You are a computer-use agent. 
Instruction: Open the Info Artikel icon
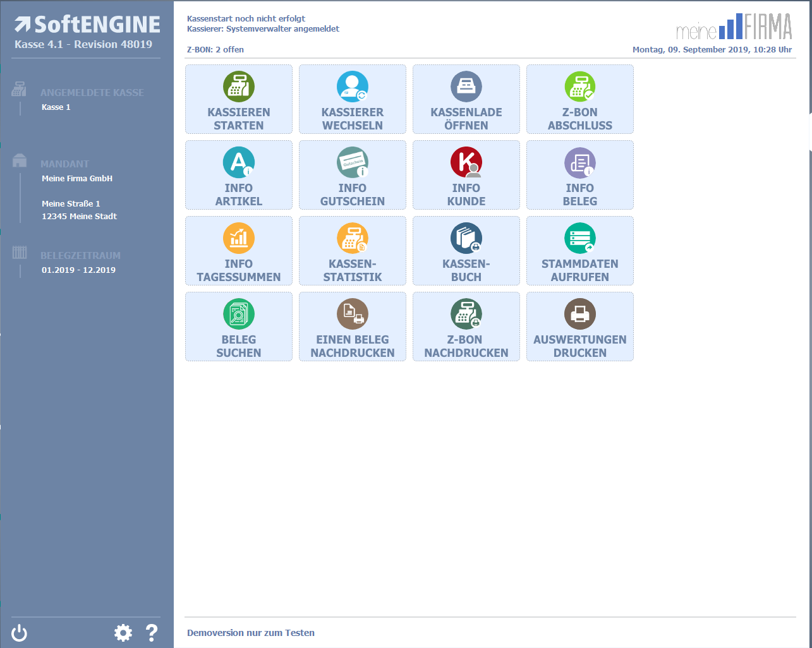coord(239,162)
